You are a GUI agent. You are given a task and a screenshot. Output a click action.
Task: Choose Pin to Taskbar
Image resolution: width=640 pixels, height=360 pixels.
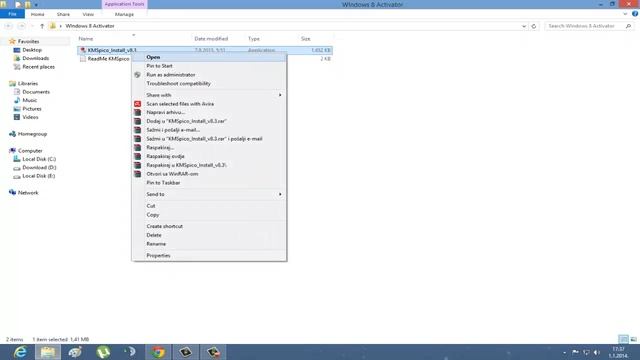[209, 183]
